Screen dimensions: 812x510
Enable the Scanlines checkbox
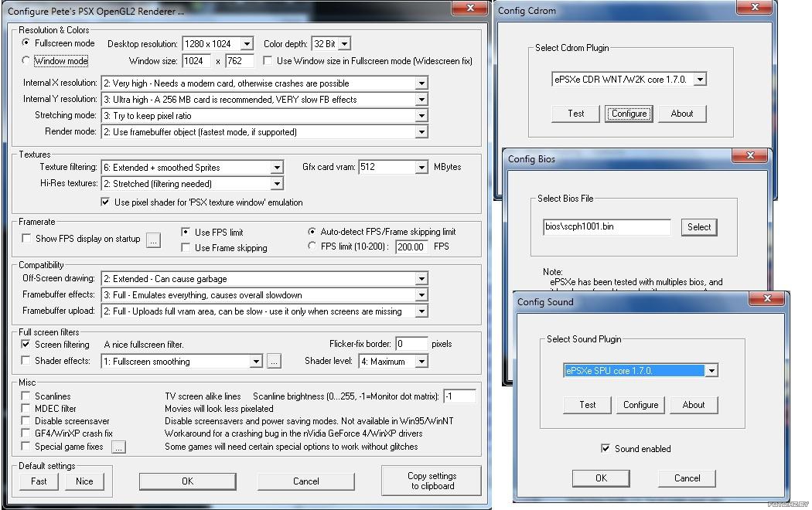pos(26,396)
